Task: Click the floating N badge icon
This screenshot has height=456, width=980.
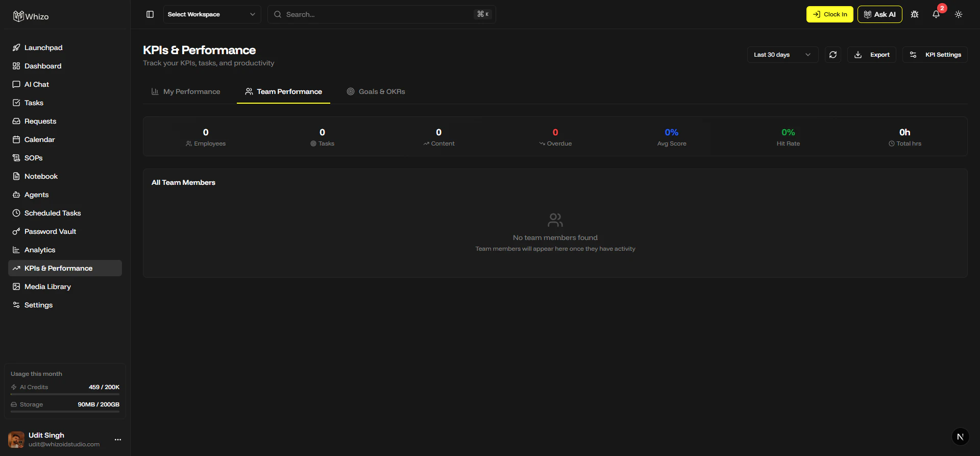Action: (x=960, y=437)
